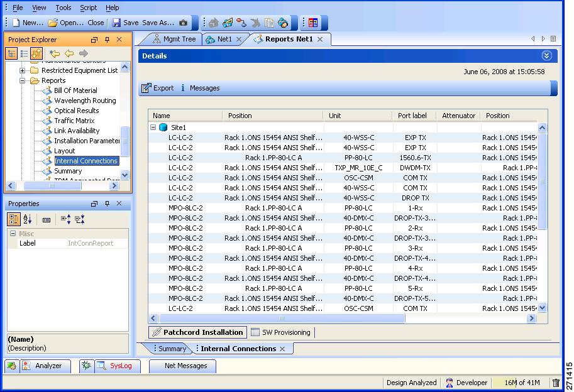Image resolution: width=574 pixels, height=392 pixels.
Task: Click the New project icon
Action: tap(16, 23)
